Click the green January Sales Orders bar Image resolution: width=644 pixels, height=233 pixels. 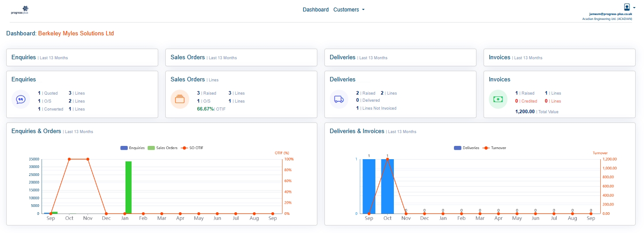(129, 187)
